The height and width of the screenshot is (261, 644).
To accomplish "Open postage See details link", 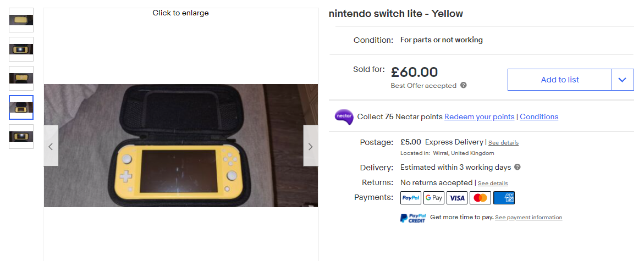I will point(503,143).
